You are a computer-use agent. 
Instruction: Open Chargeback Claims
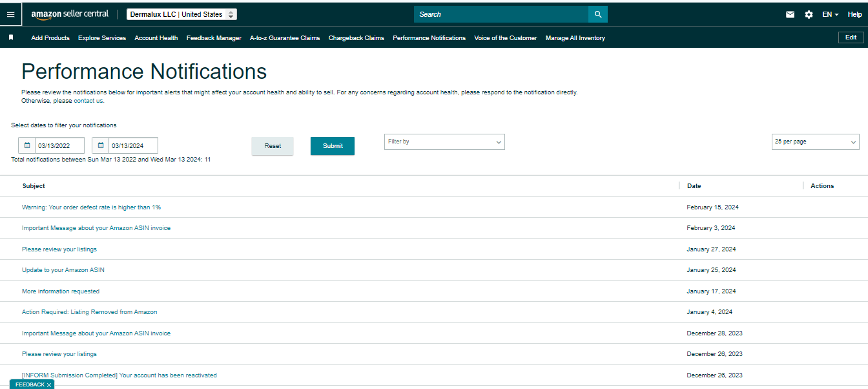point(356,38)
